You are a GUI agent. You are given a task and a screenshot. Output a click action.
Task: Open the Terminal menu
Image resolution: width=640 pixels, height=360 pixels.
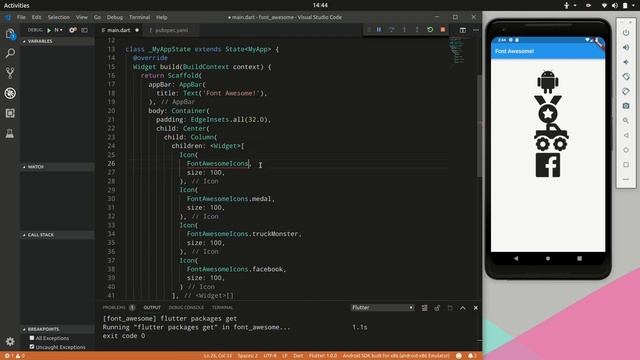[x=139, y=17]
